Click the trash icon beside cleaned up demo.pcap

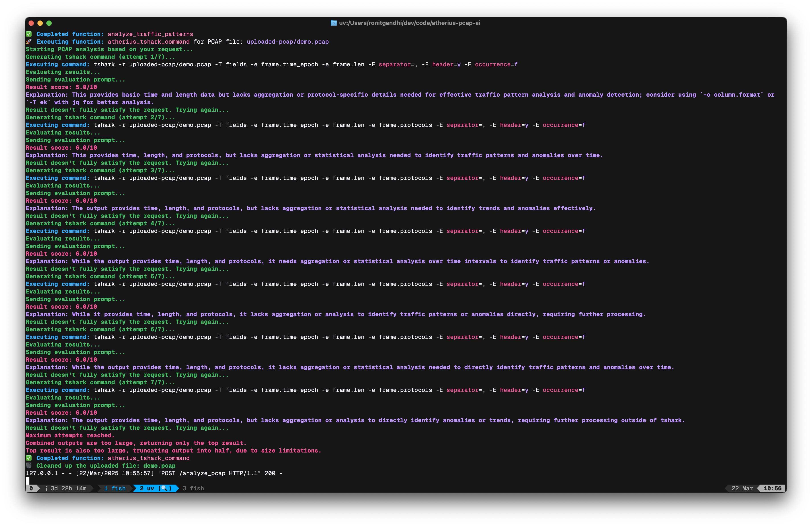(29, 466)
